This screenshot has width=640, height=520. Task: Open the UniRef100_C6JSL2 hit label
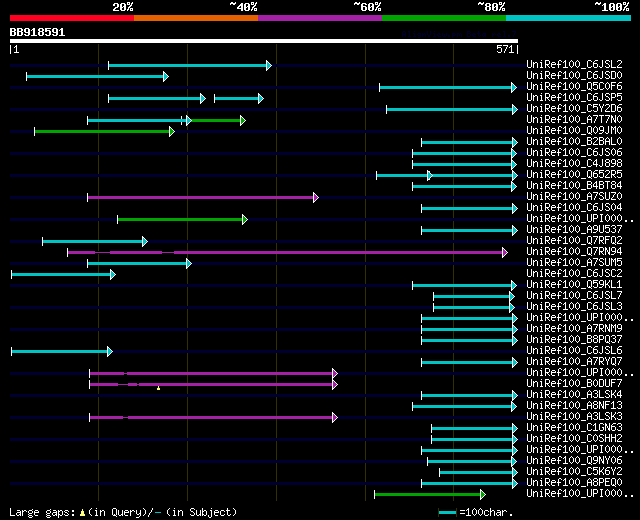pyautogui.click(x=574, y=64)
